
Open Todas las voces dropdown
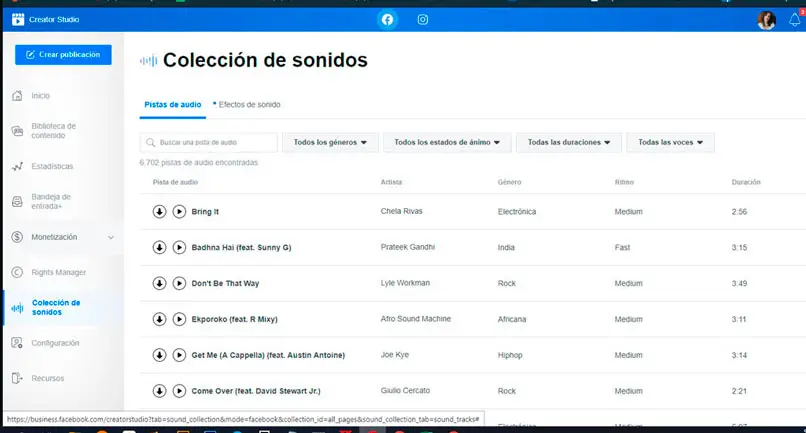(670, 142)
